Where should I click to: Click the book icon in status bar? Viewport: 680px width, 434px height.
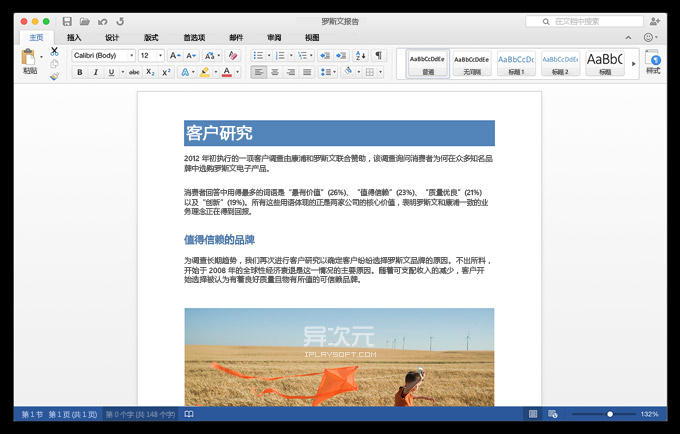coord(189,414)
